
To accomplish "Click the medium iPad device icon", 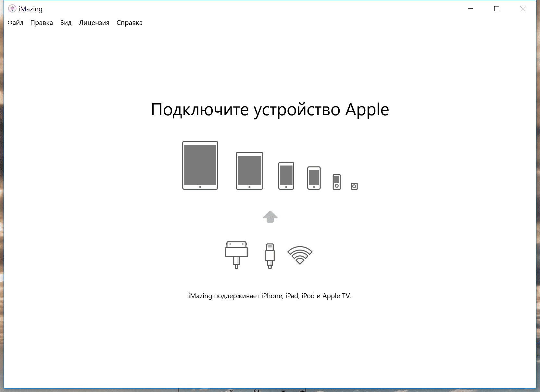I will [249, 171].
